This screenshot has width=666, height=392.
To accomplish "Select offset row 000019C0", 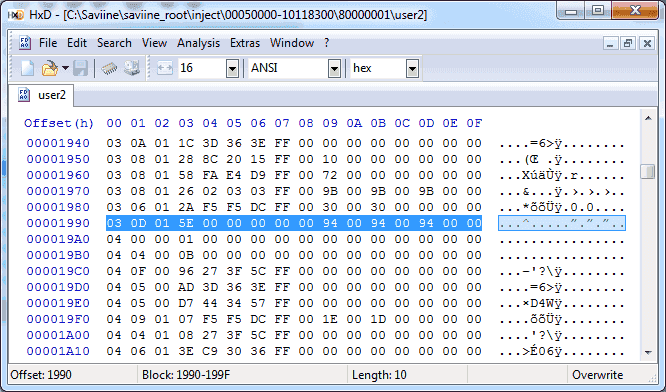I will tap(58, 271).
